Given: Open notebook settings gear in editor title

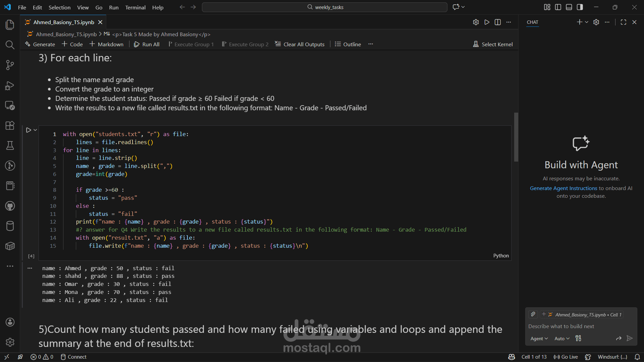Looking at the screenshot, I should (476, 22).
